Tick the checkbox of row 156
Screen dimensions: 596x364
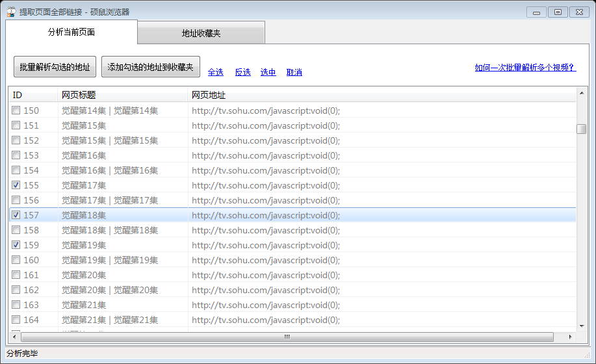tap(16, 200)
